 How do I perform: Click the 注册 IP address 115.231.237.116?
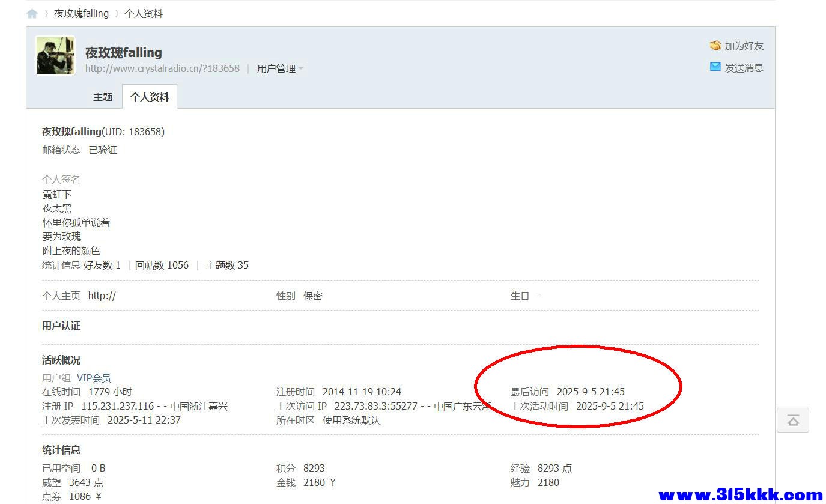pos(117,406)
